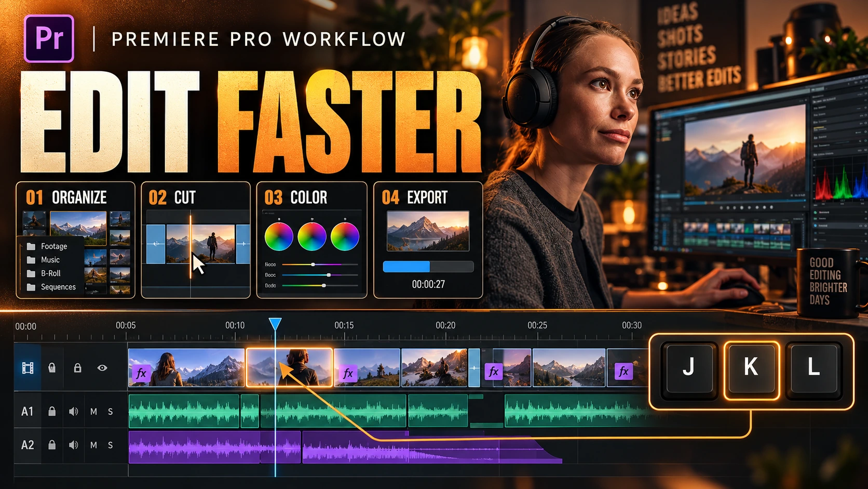Viewport: 868px width, 489px height.
Task: Click the fx badge on the last visible video clip
Action: (623, 371)
